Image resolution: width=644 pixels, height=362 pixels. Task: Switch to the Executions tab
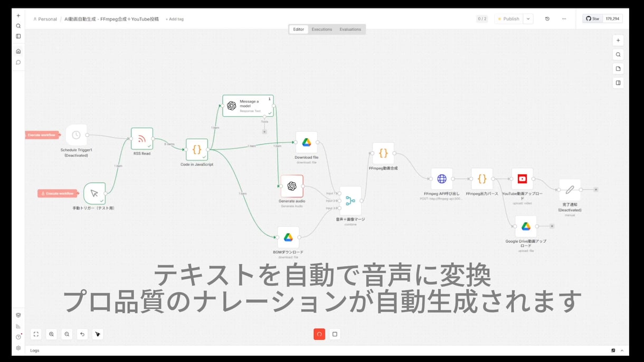322,30
